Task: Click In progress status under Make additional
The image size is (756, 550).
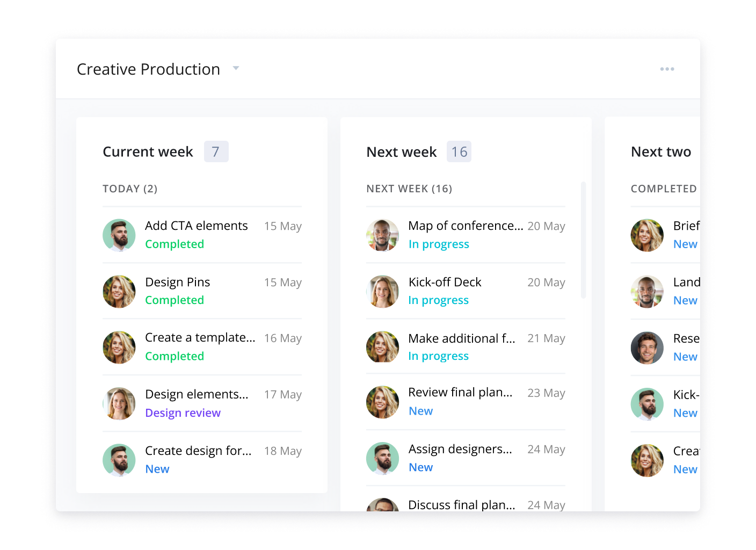Action: point(438,357)
